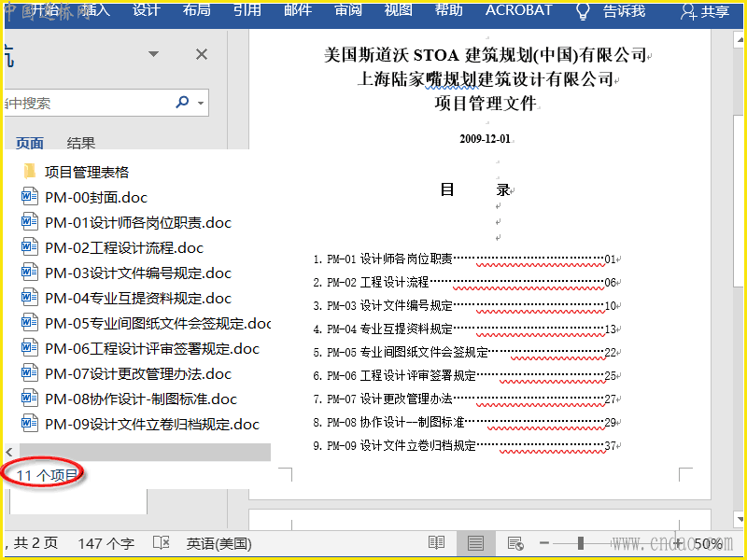Click the magnifier search icon

182,102
